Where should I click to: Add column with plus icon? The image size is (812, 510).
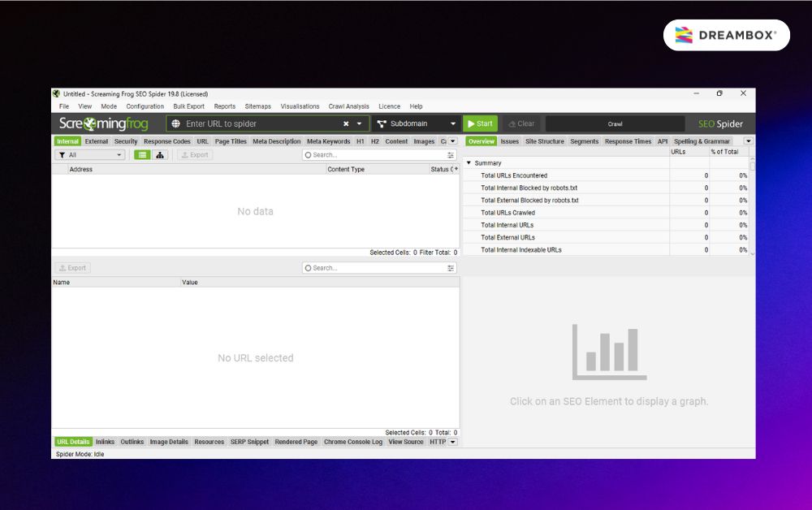point(456,169)
